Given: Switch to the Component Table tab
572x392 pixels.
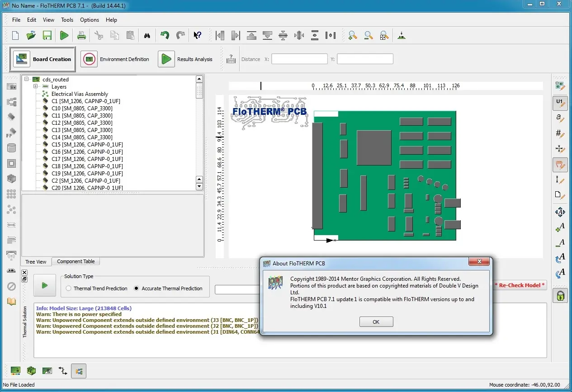Looking at the screenshot, I should click(76, 261).
